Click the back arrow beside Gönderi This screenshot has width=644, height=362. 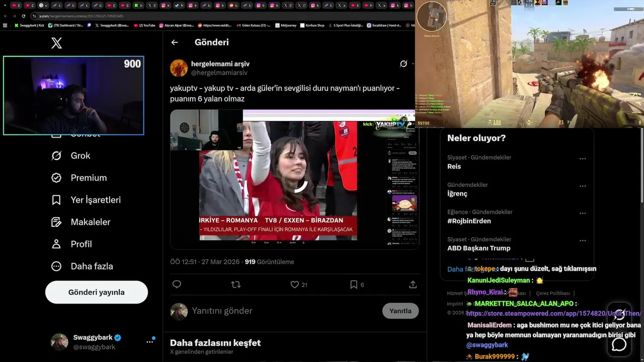(175, 42)
